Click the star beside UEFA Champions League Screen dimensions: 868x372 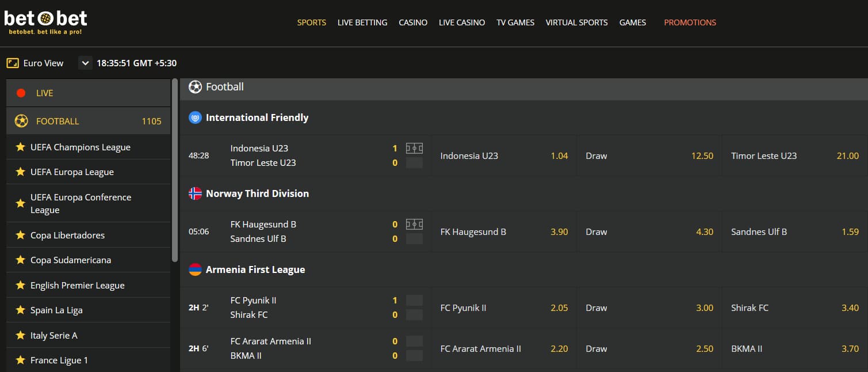(20, 147)
